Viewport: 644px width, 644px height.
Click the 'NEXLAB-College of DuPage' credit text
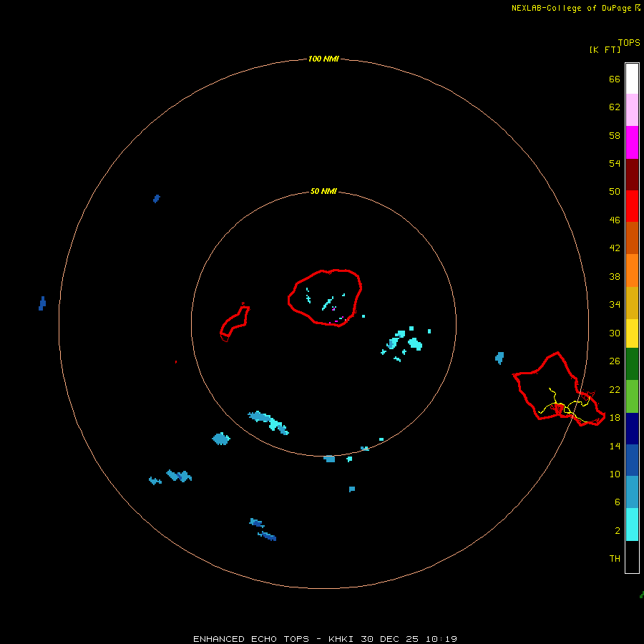pos(571,8)
